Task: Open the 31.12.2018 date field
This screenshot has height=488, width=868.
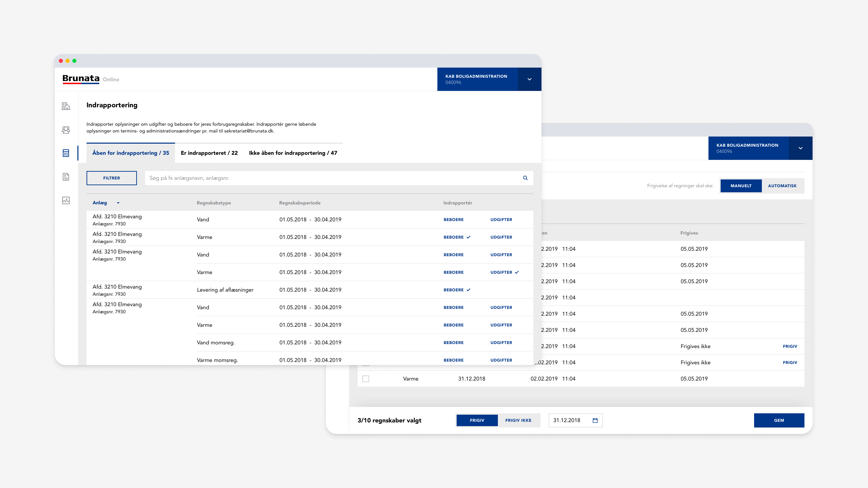Action: [575, 420]
